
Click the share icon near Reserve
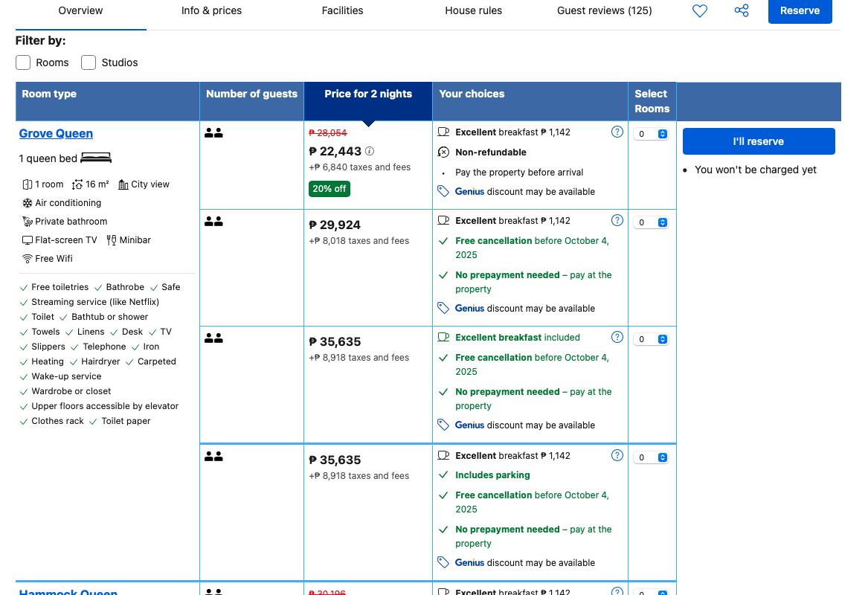coord(741,11)
